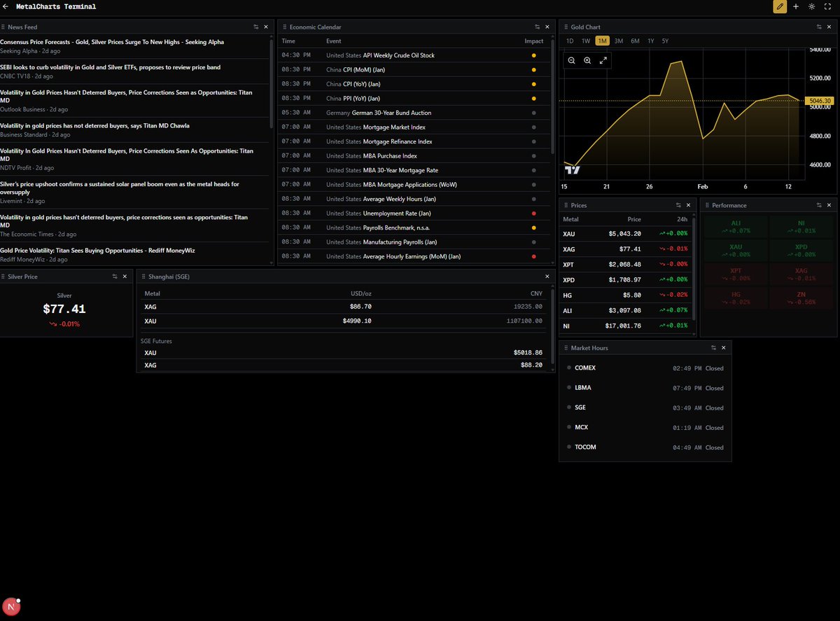Click the back arrow beside MetalCharts Terminal
Screen dimensions: 840x621
[7, 7]
